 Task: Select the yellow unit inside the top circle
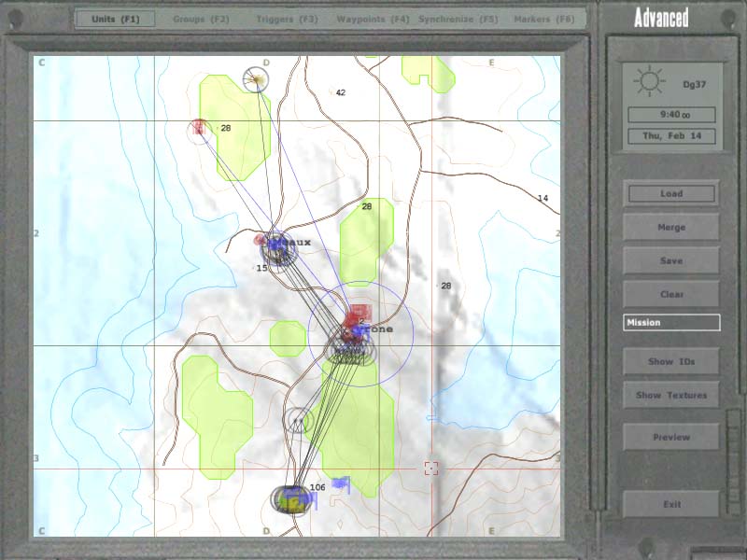click(255, 80)
